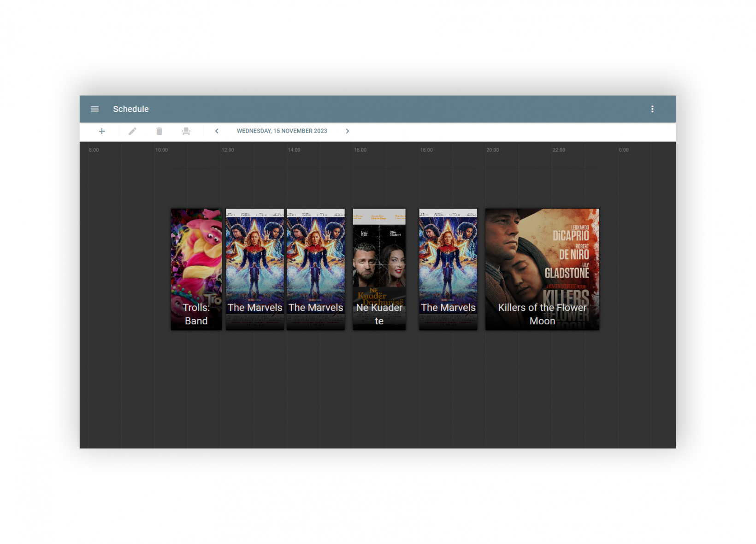This screenshot has height=544, width=756.
Task: Click the 14:00 timeline label
Action: pos(294,150)
